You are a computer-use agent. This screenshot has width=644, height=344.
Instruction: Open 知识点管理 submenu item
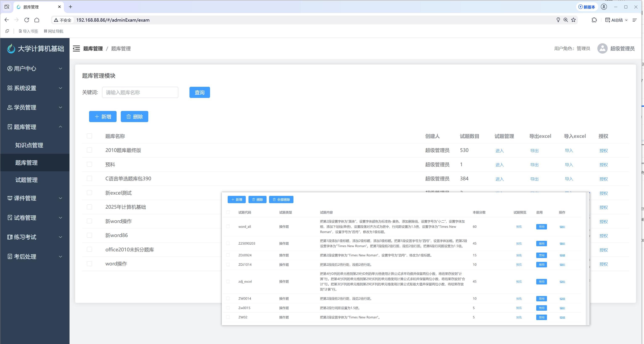pos(29,145)
